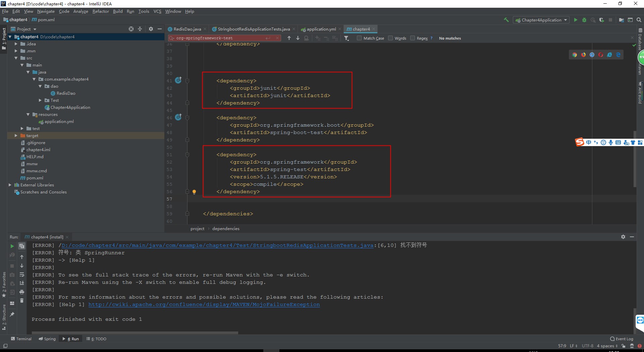
Task: Rerun the chapter4 install Maven task
Action: [x=12, y=246]
